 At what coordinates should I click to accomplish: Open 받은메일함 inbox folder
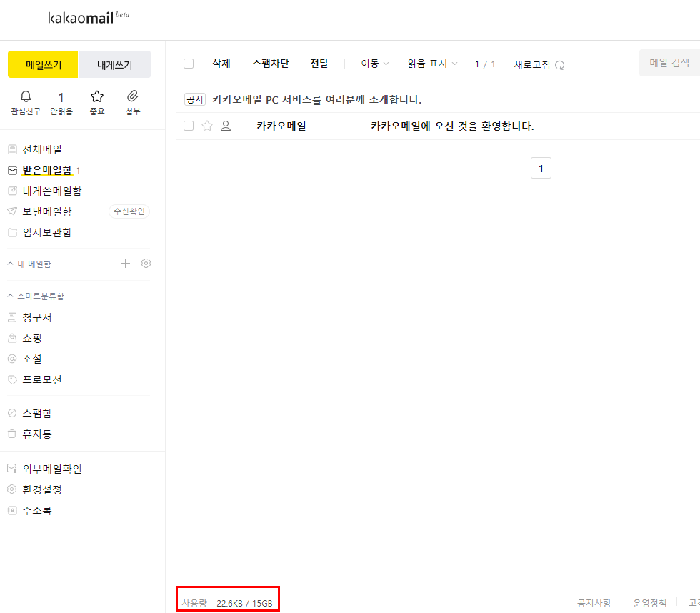[x=47, y=170]
